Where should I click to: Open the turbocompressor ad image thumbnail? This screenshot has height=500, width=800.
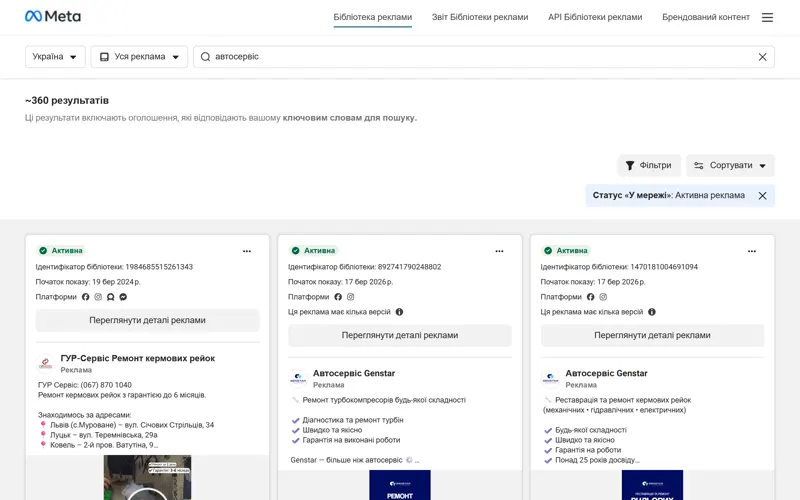pos(400,485)
